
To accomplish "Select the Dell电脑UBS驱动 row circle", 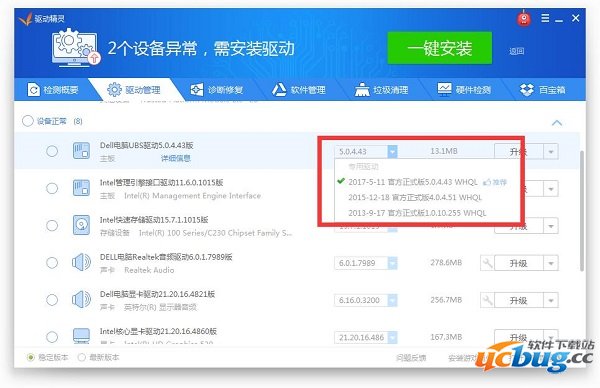I will (52, 151).
